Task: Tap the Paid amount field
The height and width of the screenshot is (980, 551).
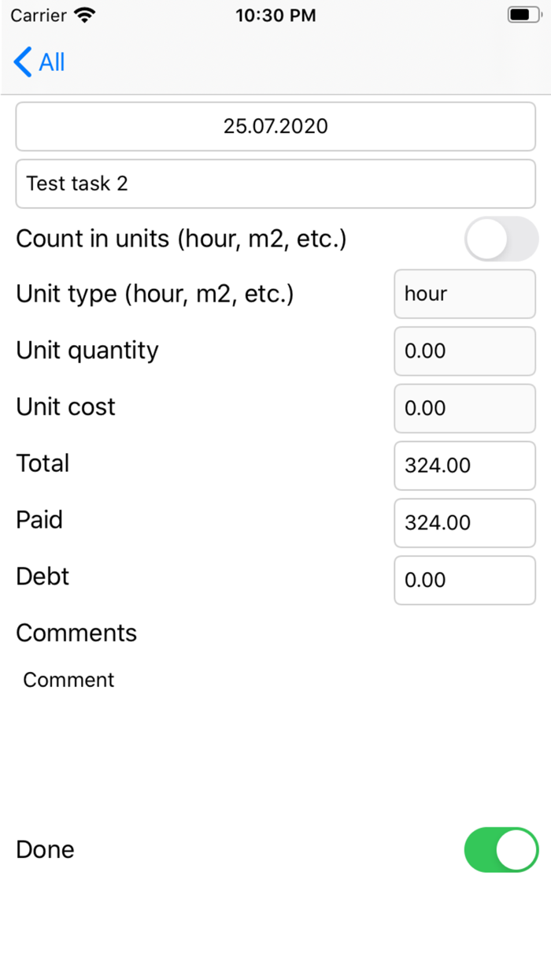Action: click(464, 522)
